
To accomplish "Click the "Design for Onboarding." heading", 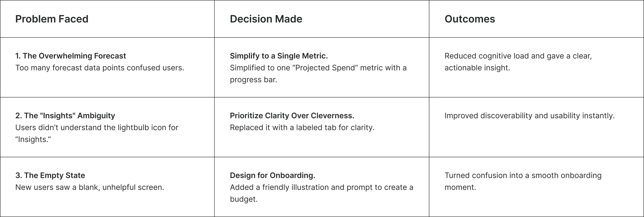I will (272, 175).
